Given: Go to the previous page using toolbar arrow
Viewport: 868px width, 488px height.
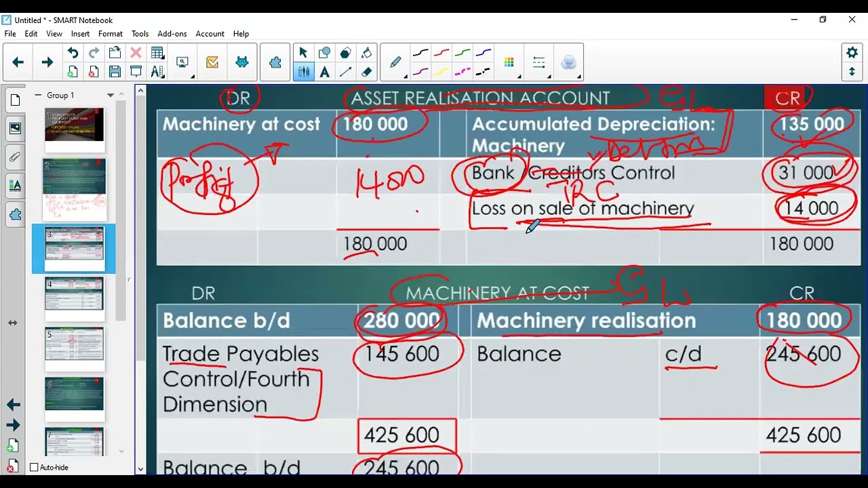Looking at the screenshot, I should [x=18, y=62].
